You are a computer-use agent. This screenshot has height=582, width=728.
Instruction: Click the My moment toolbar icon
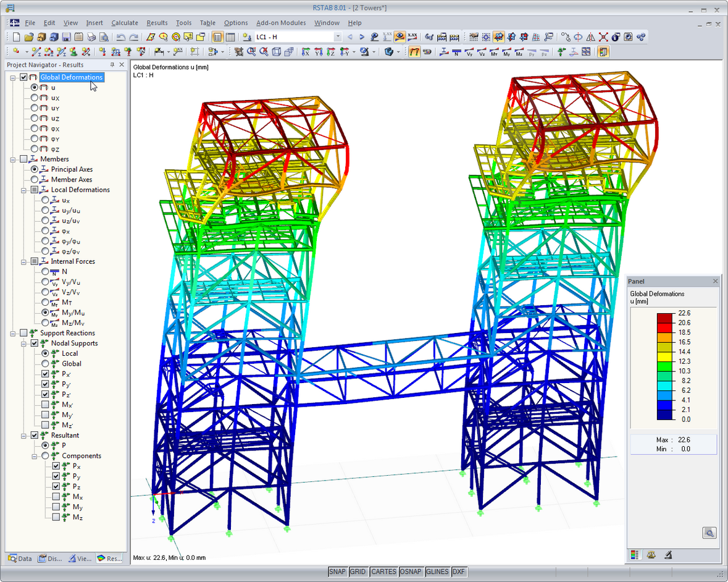point(506,52)
